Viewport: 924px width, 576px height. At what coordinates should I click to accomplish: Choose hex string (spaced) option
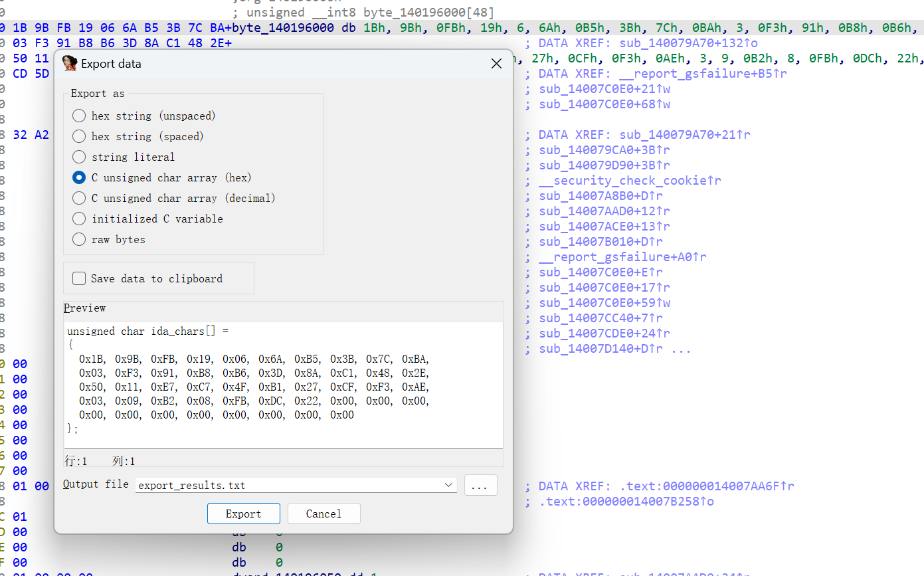79,136
